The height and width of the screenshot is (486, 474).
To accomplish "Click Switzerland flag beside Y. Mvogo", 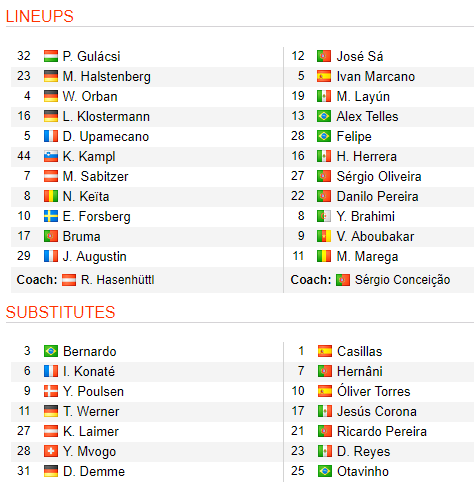I will (x=51, y=451).
